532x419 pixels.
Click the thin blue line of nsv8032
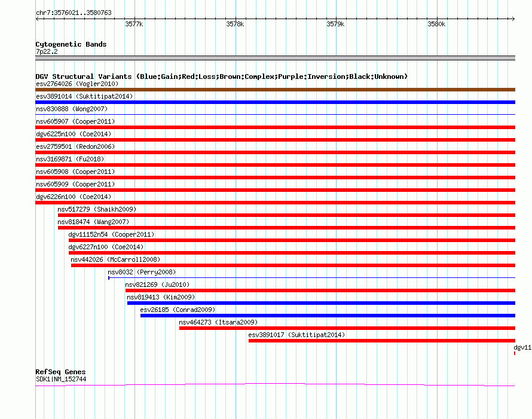coord(312,278)
